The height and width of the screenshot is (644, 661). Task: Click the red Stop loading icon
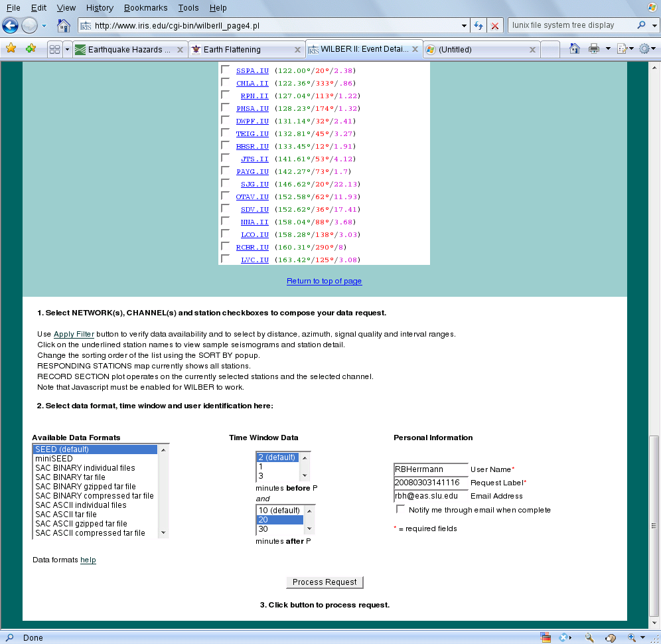click(x=495, y=26)
